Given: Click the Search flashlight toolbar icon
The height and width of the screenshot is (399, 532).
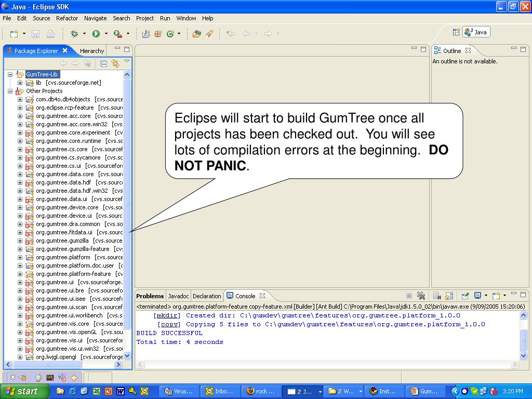Looking at the screenshot, I should click(x=209, y=34).
